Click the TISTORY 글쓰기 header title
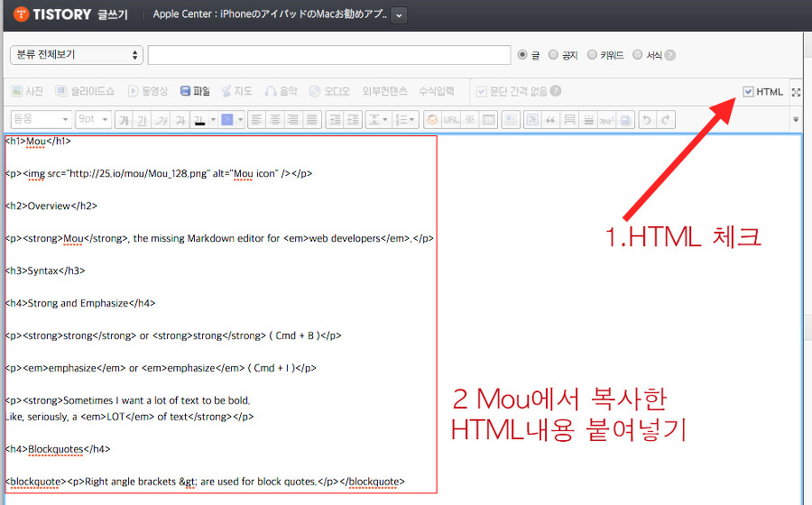Screen dimensions: 812x505 (x=80, y=14)
